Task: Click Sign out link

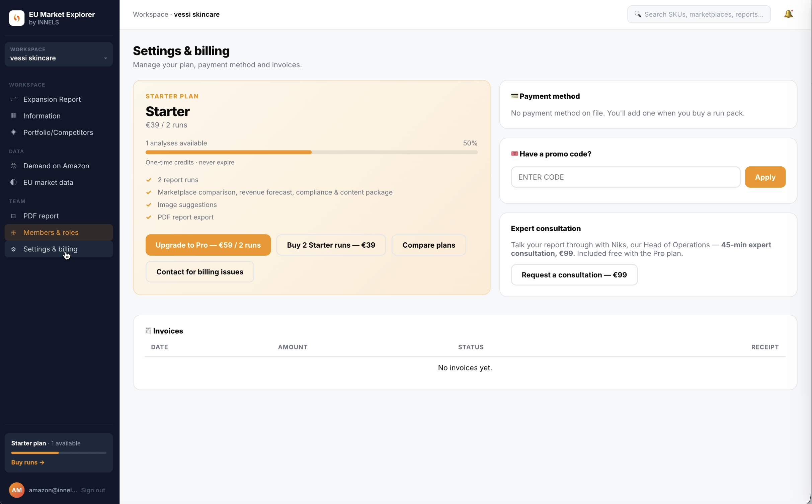Action: point(93,490)
